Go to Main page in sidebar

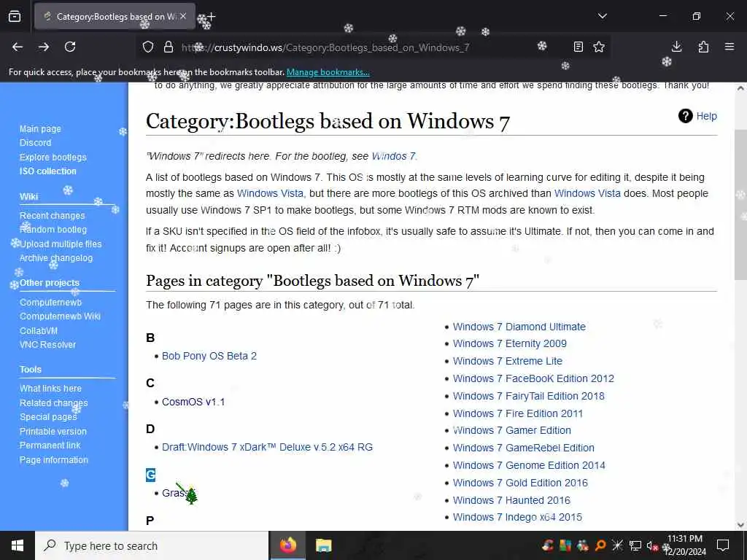click(40, 128)
